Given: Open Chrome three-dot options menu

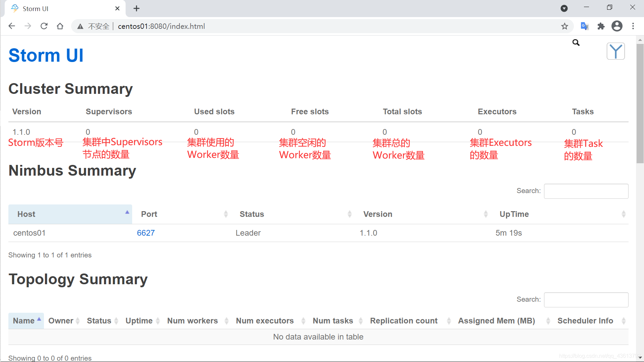Looking at the screenshot, I should coord(633,26).
